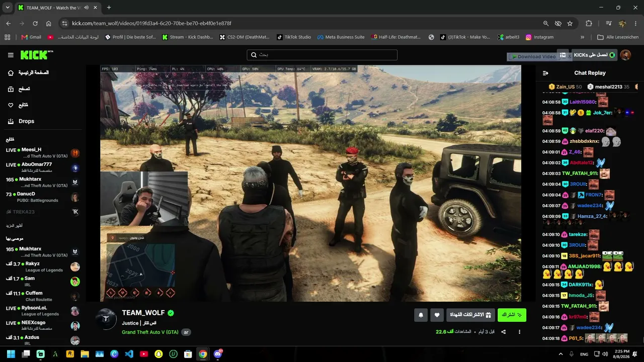Open the Drops sidebar item

(x=26, y=121)
